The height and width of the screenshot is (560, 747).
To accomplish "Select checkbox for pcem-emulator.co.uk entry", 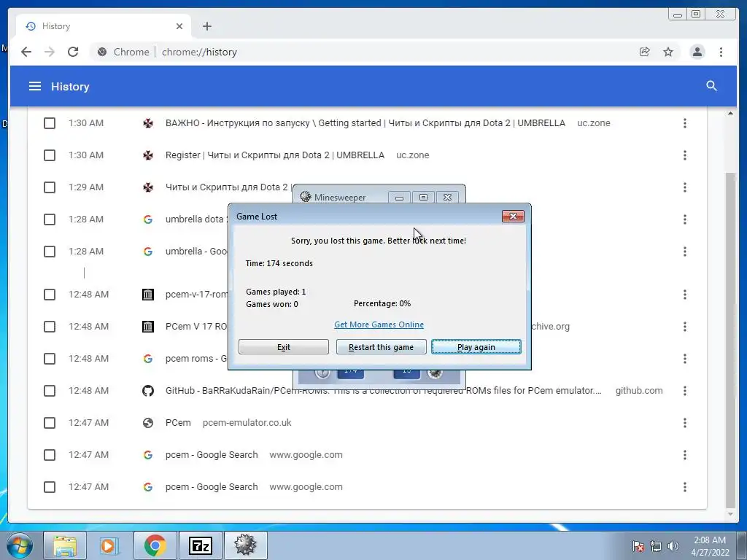I will (50, 423).
